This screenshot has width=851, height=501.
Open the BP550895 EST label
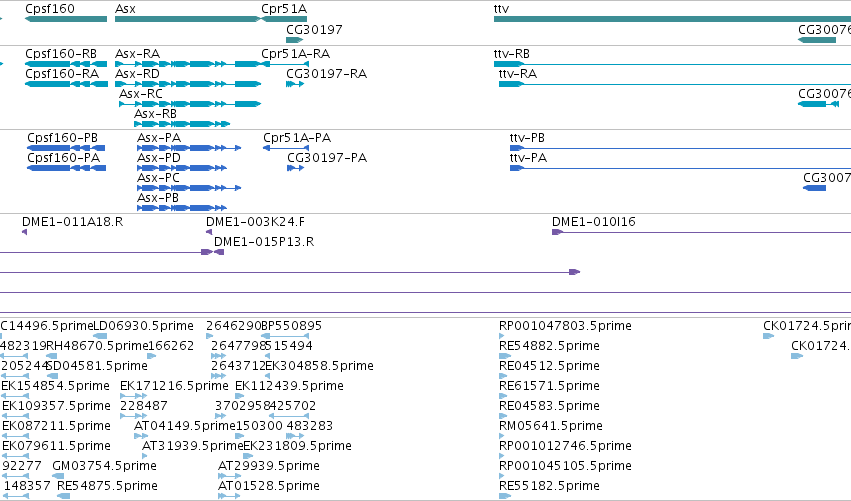[291, 326]
